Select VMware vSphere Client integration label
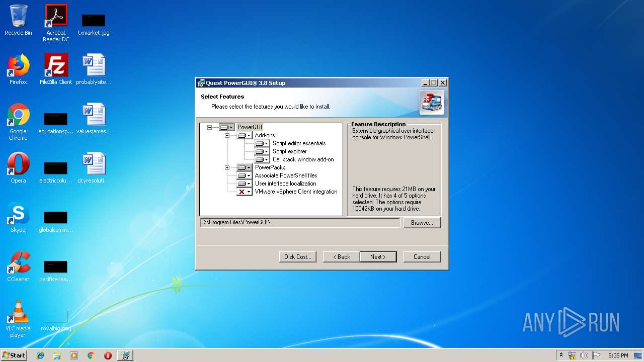This screenshot has height=362, width=644. tap(296, 192)
